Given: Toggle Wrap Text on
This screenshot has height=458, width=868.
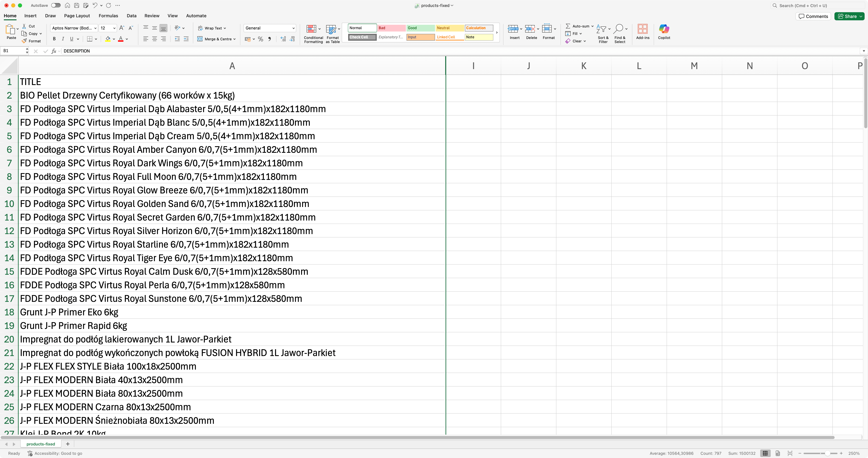Looking at the screenshot, I should tap(212, 28).
